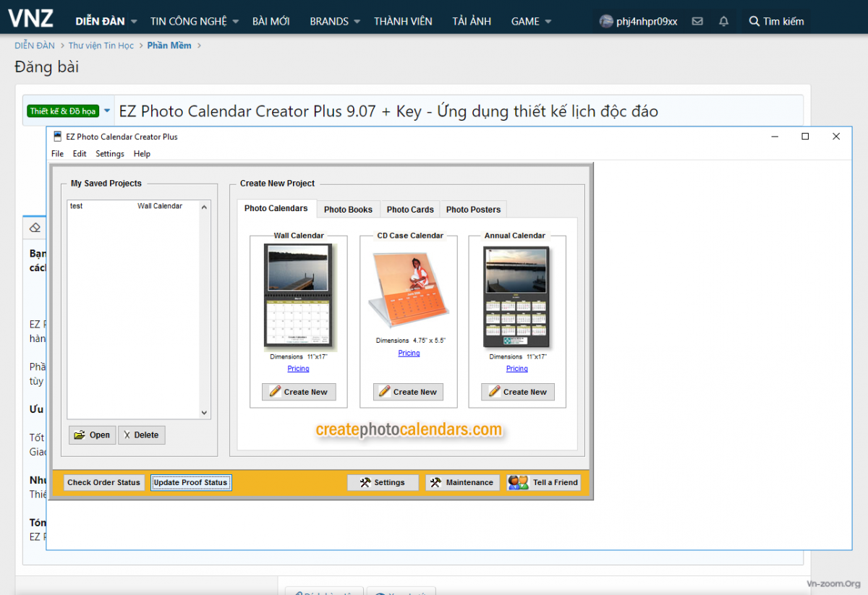Viewport: 868px width, 595px height.
Task: Switch to the Photo Books tab
Action: (348, 209)
